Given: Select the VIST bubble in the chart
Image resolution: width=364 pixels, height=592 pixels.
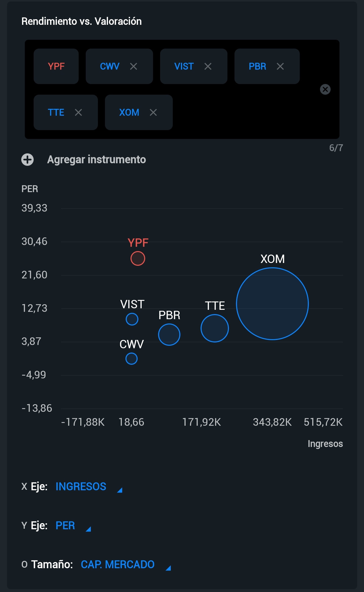Looking at the screenshot, I should [132, 319].
